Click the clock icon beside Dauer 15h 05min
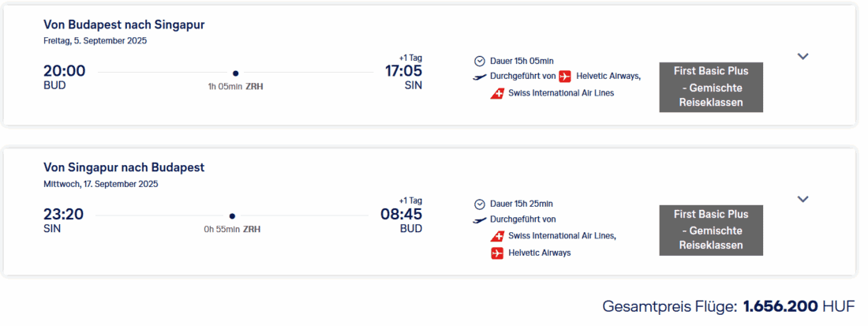 (480, 61)
